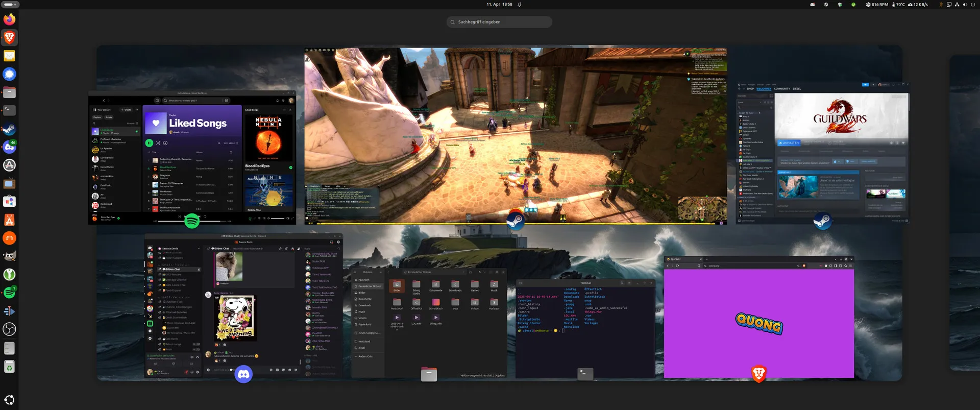Open Dateien sidebar menu in Files
This screenshot has height=410, width=980.
click(x=381, y=272)
